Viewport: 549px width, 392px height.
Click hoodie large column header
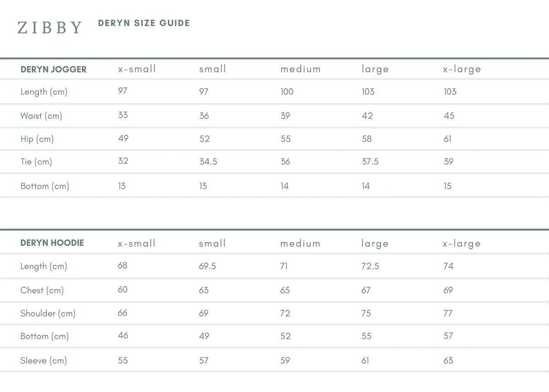[375, 243]
